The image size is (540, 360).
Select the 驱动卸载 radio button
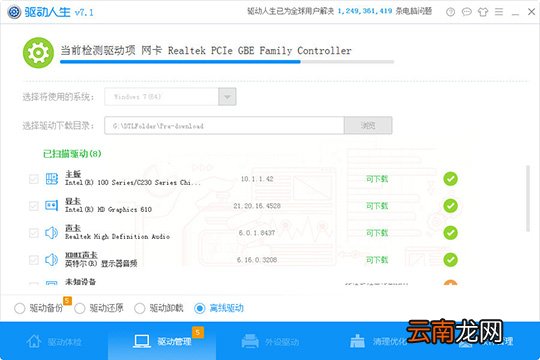139,308
